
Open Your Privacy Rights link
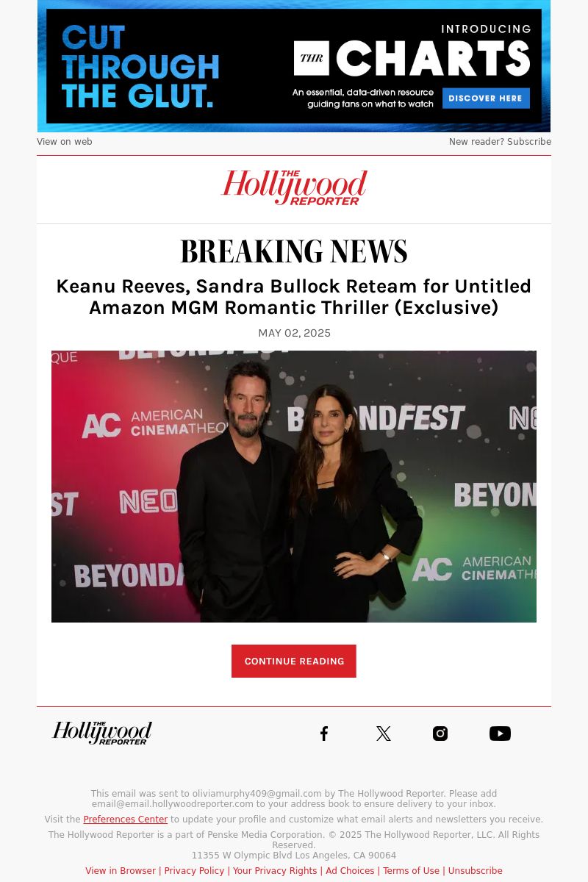click(275, 871)
